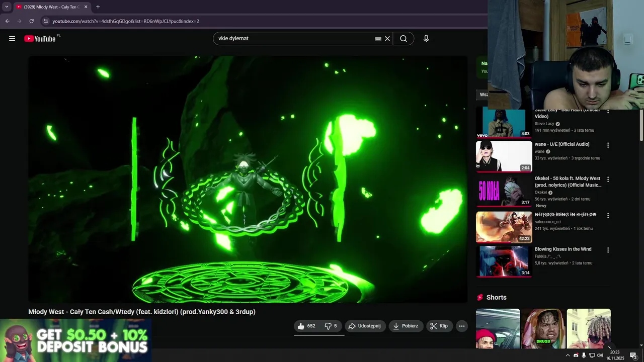Open the network tray icon
Image resolution: width=644 pixels, height=362 pixels.
(x=592, y=355)
